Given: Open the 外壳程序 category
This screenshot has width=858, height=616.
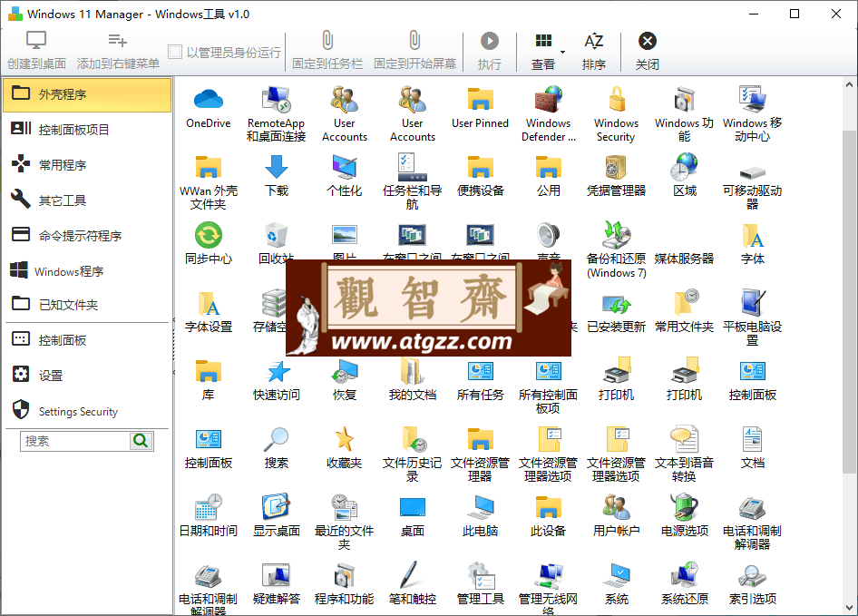Looking at the screenshot, I should (88, 94).
